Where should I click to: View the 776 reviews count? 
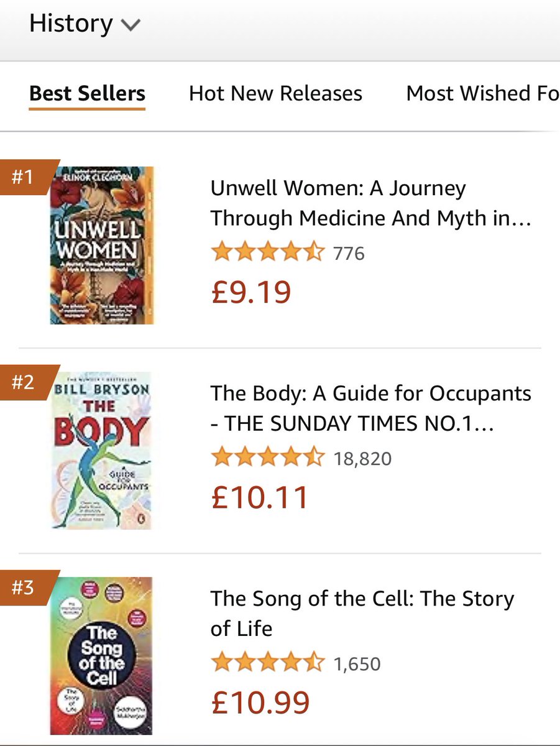349,254
